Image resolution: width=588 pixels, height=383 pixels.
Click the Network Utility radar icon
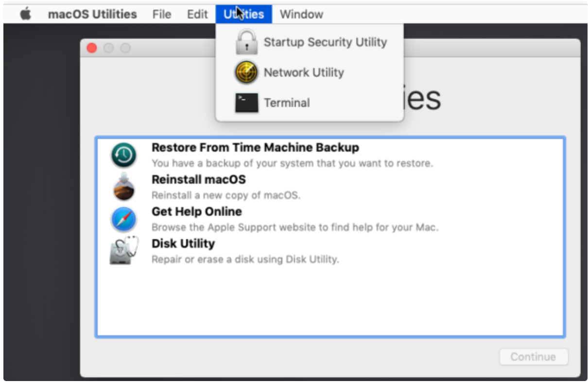[x=246, y=73]
